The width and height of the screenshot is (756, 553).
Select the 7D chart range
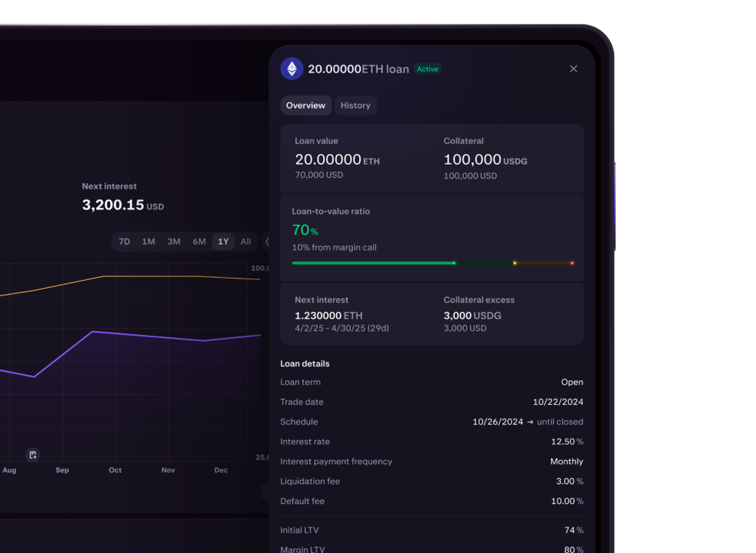pos(124,241)
